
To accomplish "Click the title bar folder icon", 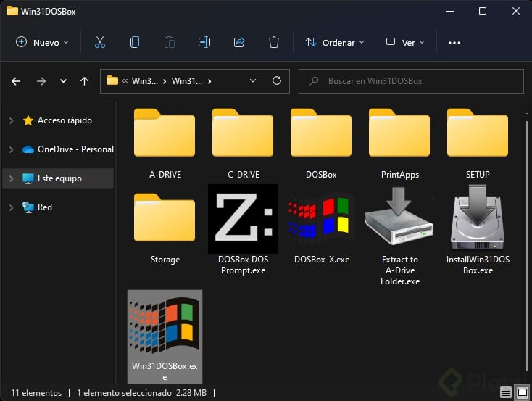I will (12, 11).
